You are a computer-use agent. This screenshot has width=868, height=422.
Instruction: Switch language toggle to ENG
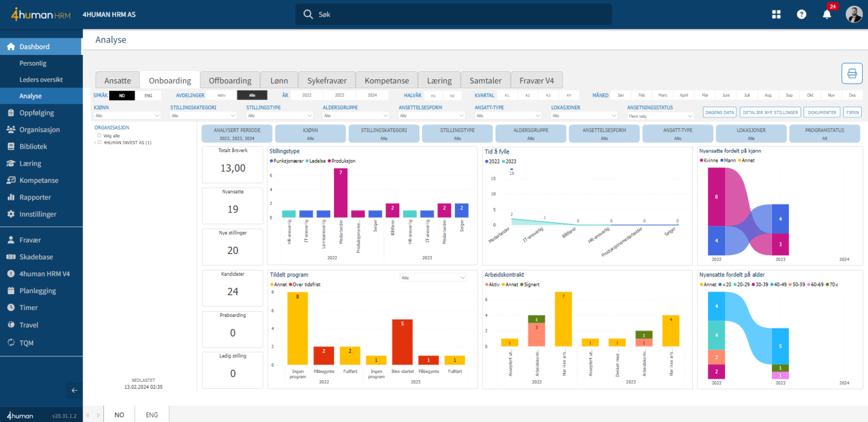click(x=148, y=96)
